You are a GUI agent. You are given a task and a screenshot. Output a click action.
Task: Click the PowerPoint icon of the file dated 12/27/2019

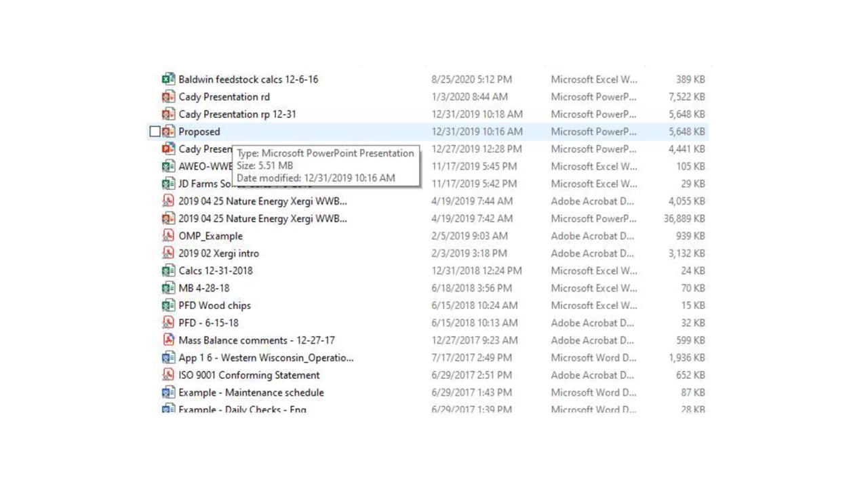click(168, 149)
